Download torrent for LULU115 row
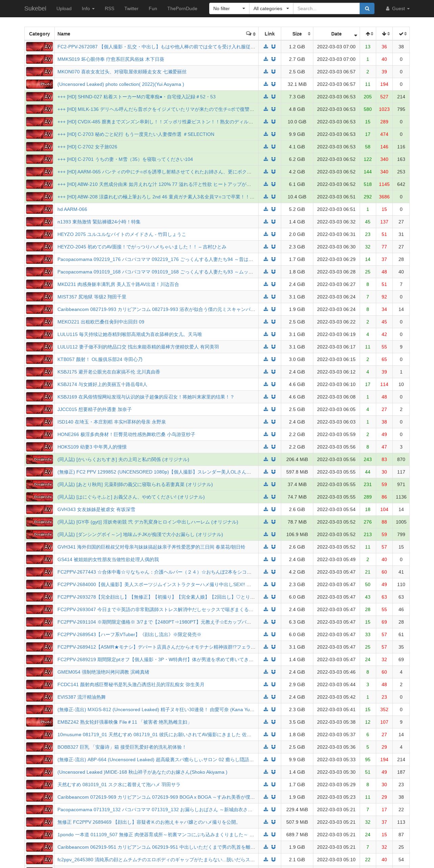 click(266, 334)
